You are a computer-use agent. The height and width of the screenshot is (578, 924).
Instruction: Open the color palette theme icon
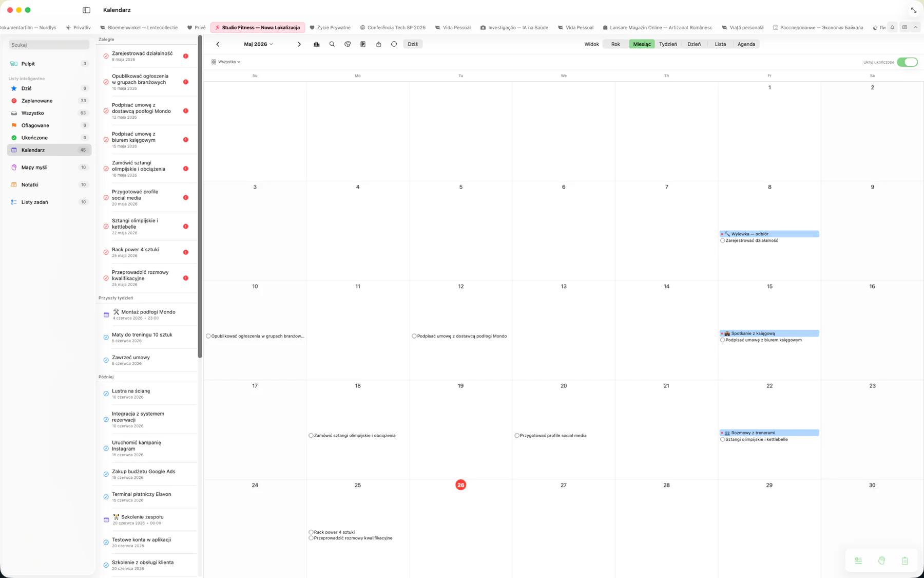click(348, 44)
